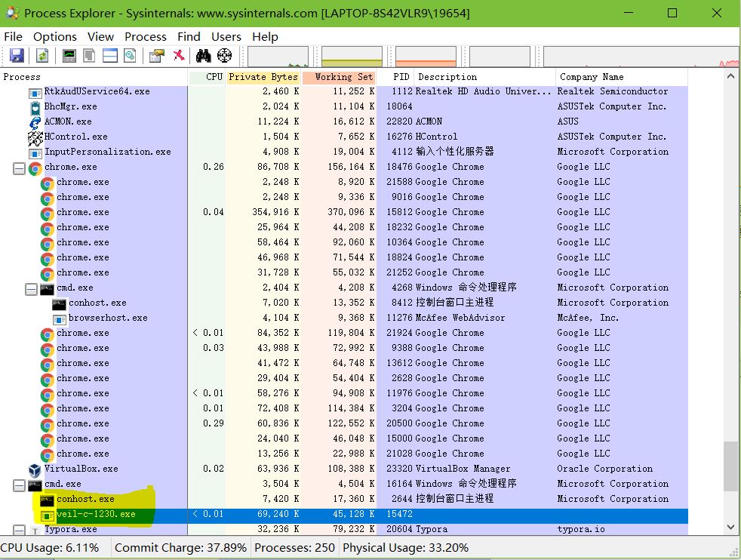The width and height of the screenshot is (741, 560).
Task: Select the veil-c-1230.exe process row
Action: click(344, 514)
